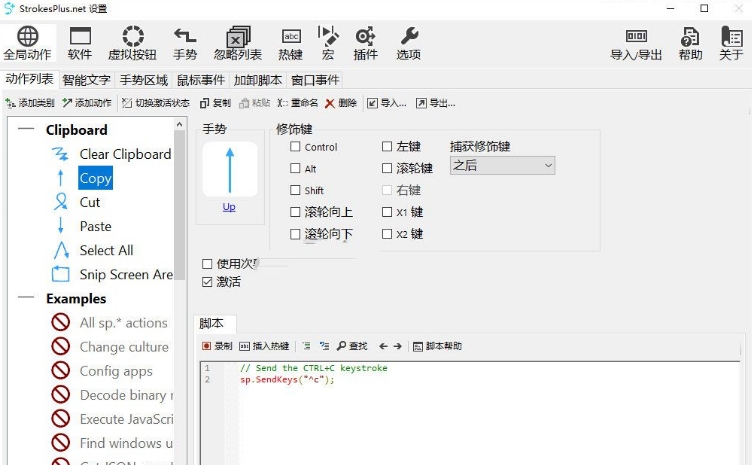This screenshot has height=465, width=752.
Task: Toggle the 使用次 checkbox
Action: tap(207, 264)
